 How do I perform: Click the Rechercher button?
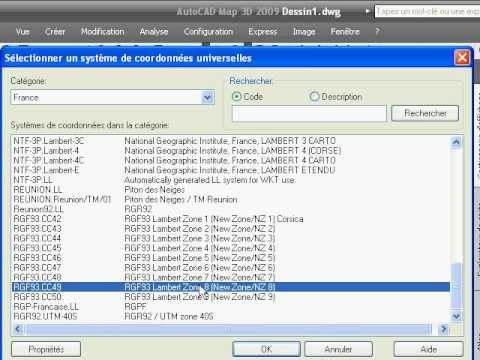(425, 113)
